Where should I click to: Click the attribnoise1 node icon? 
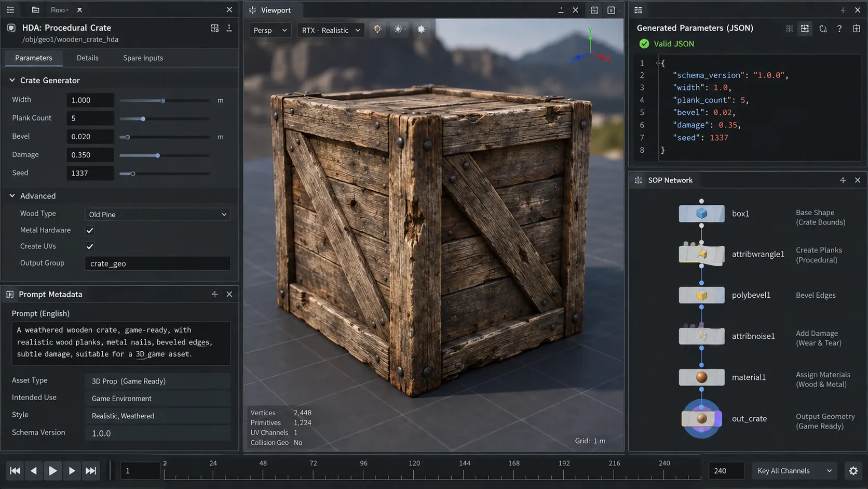point(701,336)
